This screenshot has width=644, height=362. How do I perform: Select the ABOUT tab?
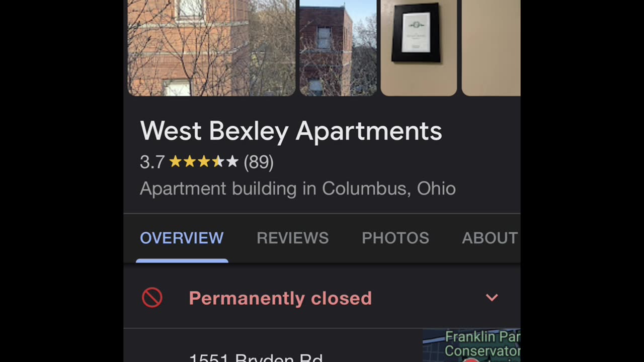coord(490,238)
